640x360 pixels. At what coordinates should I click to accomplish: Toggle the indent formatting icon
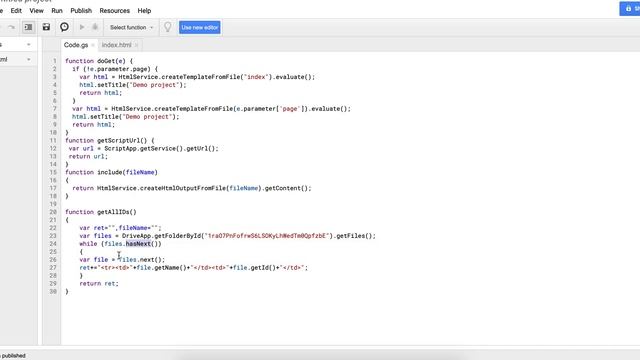coord(28,27)
